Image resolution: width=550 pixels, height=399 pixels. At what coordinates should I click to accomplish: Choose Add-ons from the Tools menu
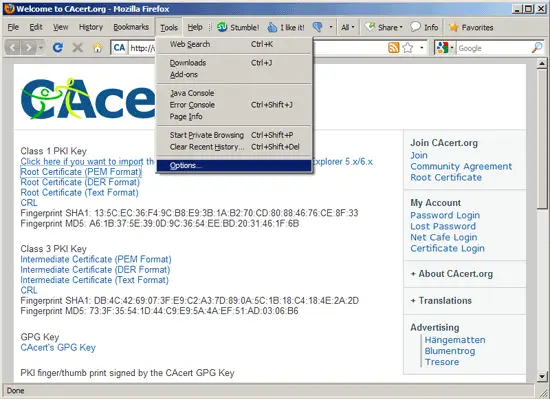(234, 74)
